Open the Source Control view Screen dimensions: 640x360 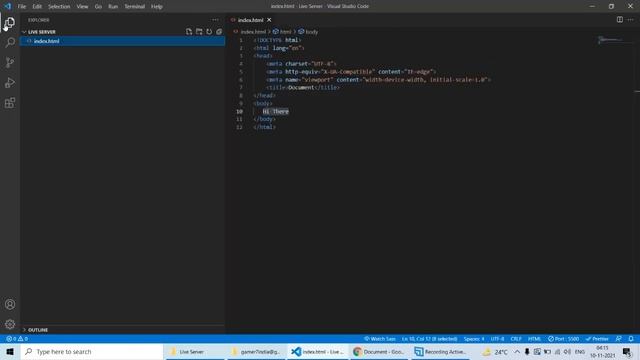click(x=10, y=62)
